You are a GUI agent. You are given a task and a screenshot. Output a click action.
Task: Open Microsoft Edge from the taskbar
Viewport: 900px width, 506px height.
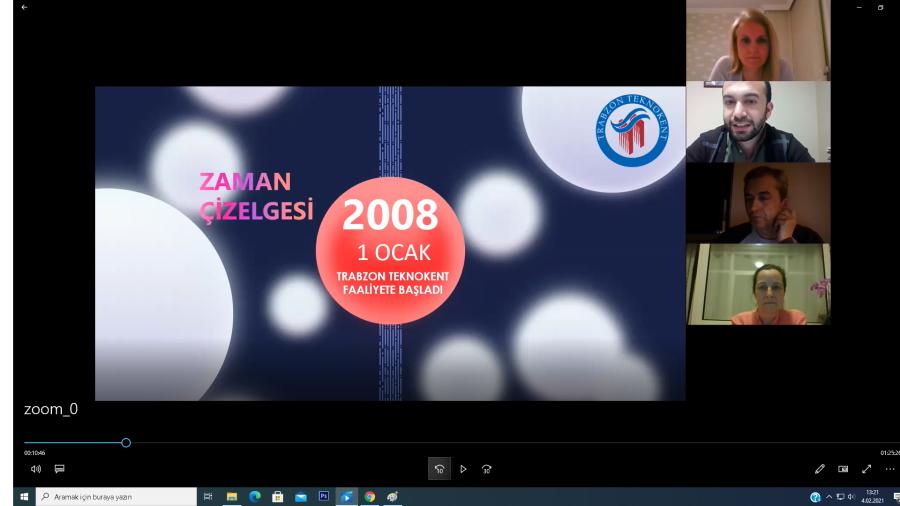pyautogui.click(x=254, y=496)
